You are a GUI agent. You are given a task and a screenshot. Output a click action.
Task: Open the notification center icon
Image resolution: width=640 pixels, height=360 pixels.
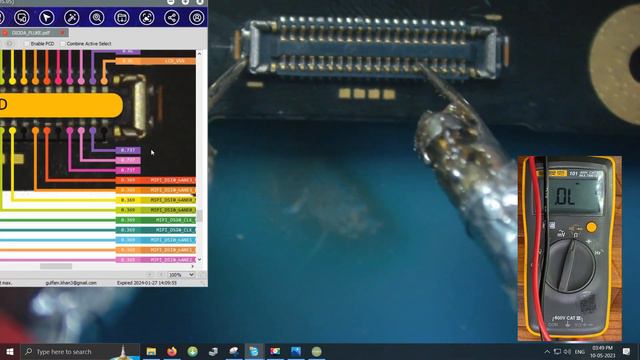coord(627,351)
